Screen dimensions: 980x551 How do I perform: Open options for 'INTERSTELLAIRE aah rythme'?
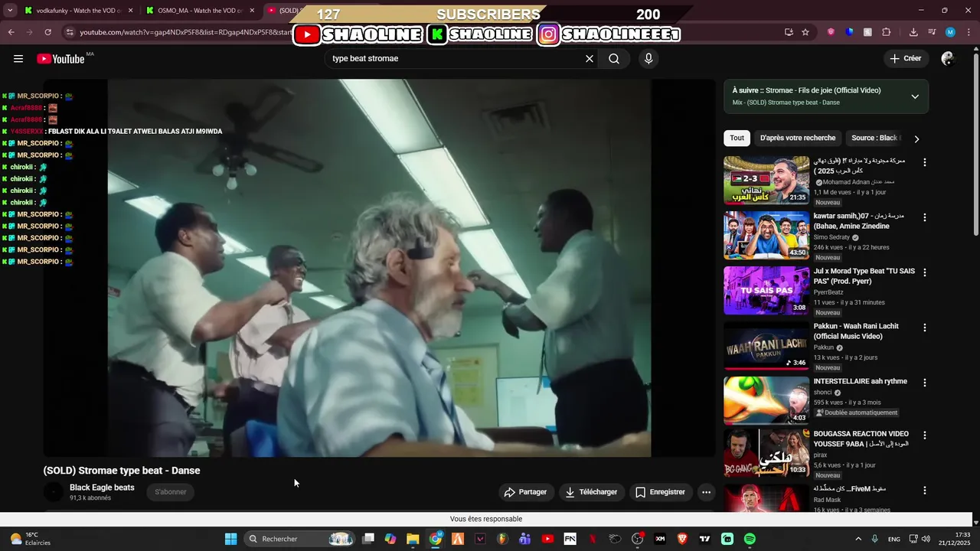(x=924, y=383)
